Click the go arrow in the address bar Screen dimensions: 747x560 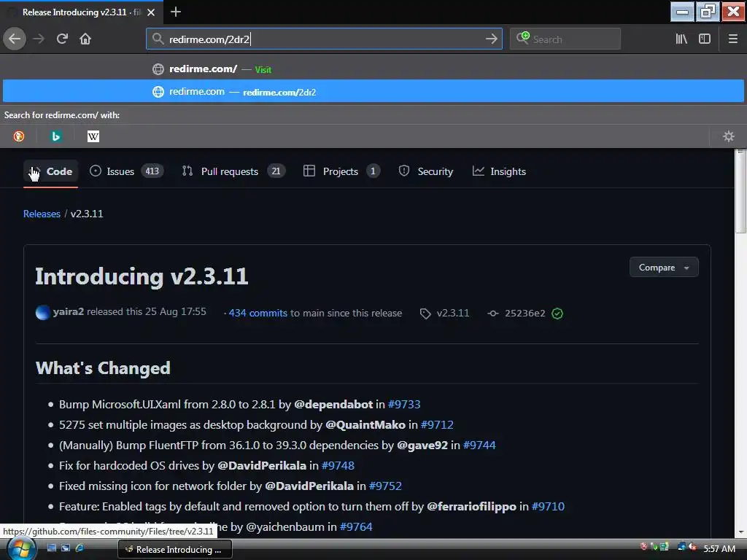point(491,39)
